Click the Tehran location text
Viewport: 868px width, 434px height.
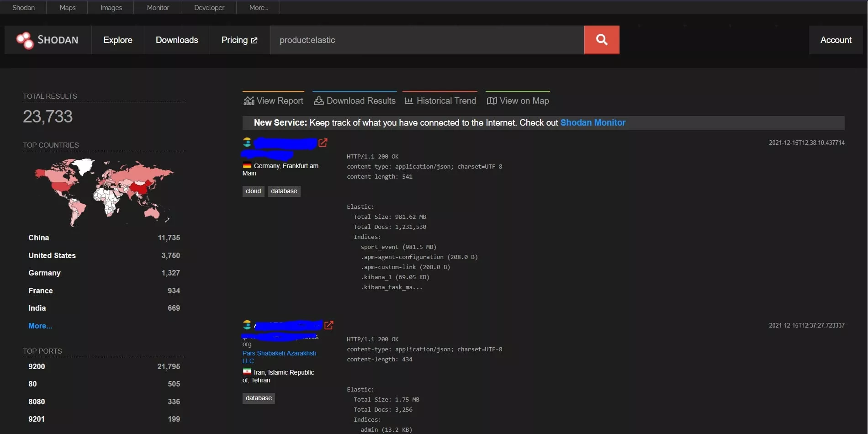point(260,380)
